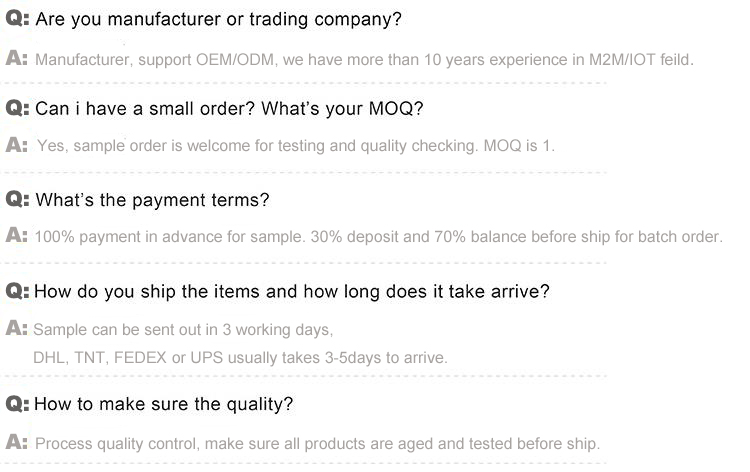
Task: Select the 'What's the payment terms?' question
Action: (x=153, y=200)
